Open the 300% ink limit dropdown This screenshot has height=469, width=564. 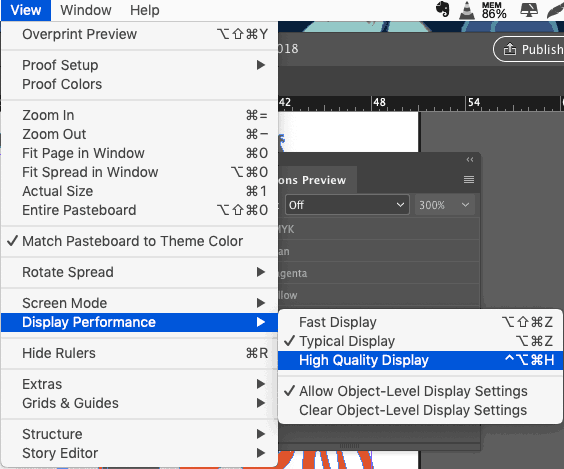click(445, 205)
